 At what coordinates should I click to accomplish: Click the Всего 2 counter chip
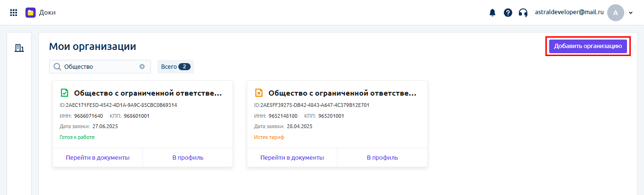176,67
